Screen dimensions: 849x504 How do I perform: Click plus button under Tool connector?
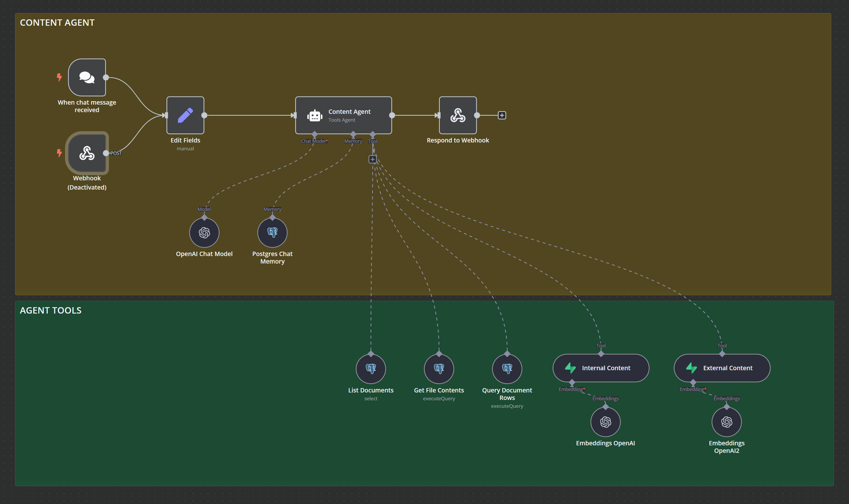tap(373, 159)
